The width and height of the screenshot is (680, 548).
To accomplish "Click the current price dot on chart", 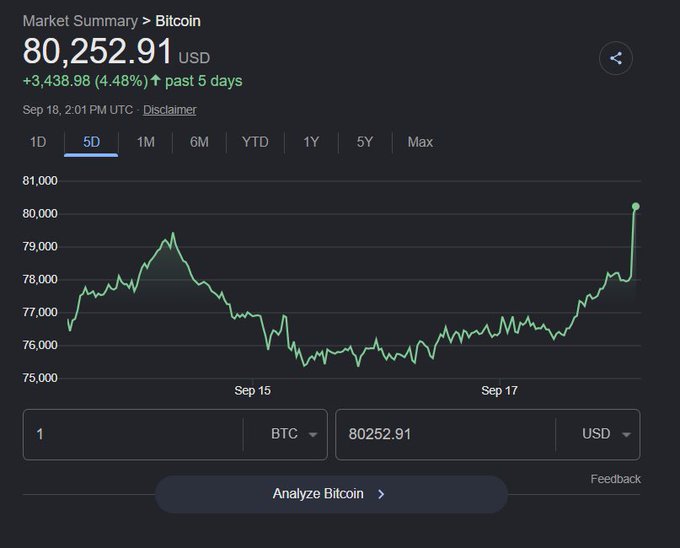I will (635, 206).
